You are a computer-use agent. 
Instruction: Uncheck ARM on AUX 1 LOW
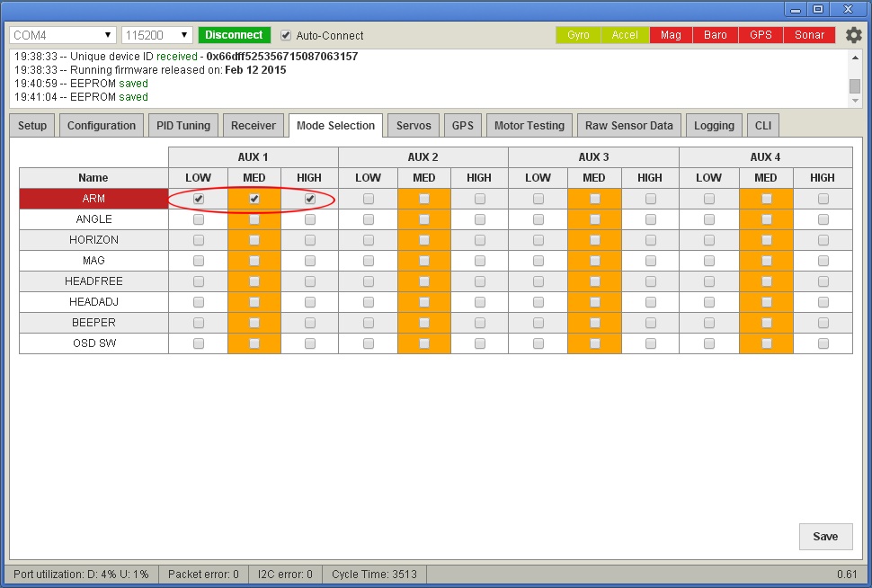tap(199, 199)
